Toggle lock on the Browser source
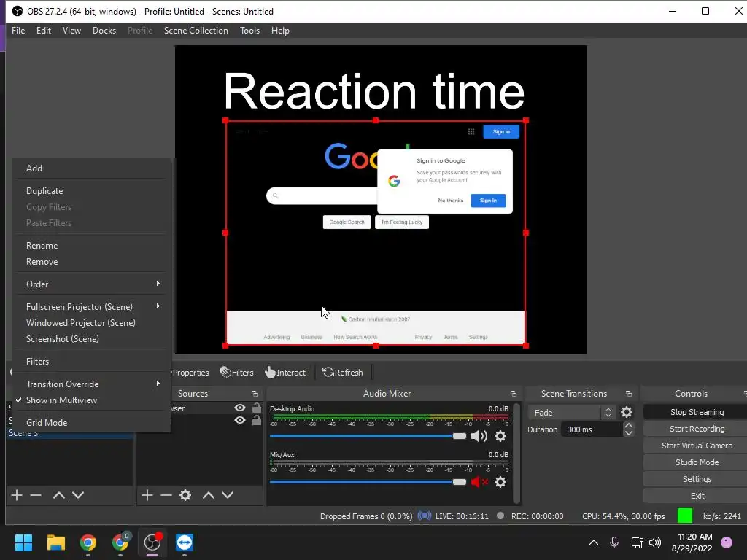Screen dimensions: 747x560 point(256,408)
